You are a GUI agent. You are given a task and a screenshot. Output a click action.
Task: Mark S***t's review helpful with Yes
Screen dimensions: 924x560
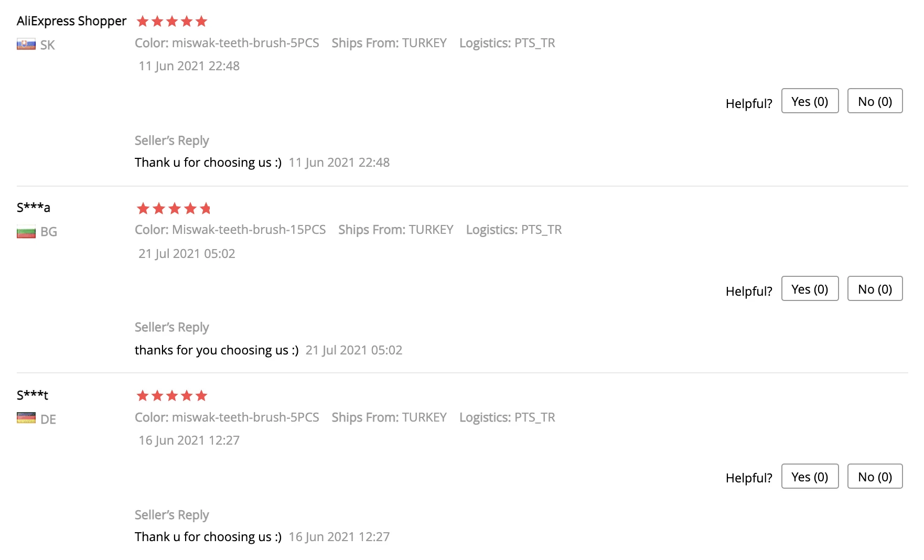click(x=809, y=477)
